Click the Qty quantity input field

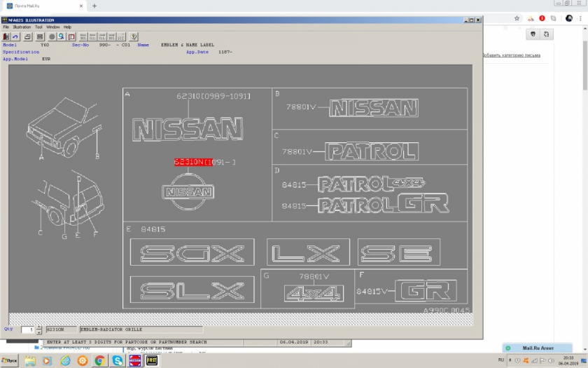click(28, 329)
